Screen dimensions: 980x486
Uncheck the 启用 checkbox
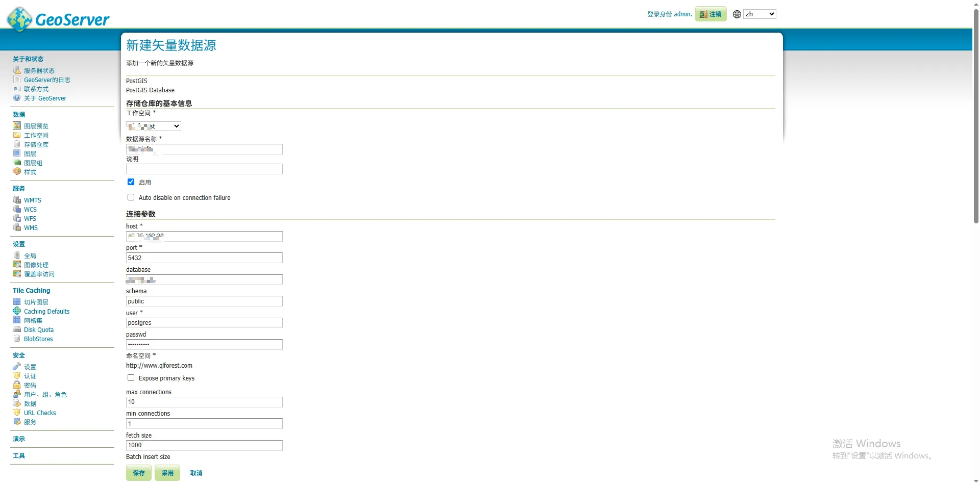coord(131,182)
